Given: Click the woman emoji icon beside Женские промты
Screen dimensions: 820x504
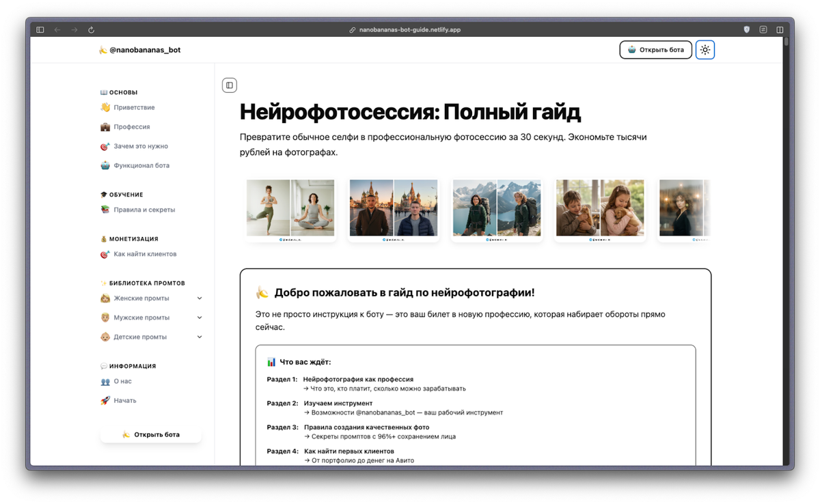Looking at the screenshot, I should coord(105,298).
